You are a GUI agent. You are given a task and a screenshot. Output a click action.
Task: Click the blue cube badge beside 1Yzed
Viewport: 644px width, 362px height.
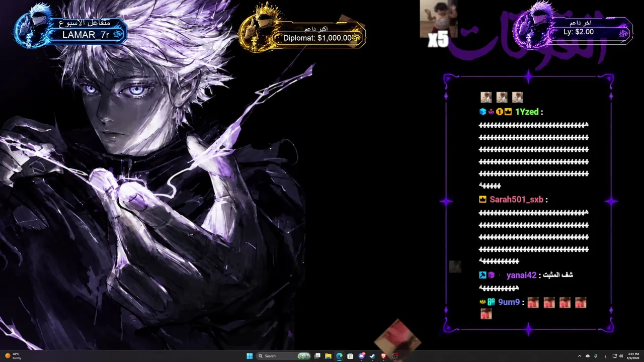(483, 112)
